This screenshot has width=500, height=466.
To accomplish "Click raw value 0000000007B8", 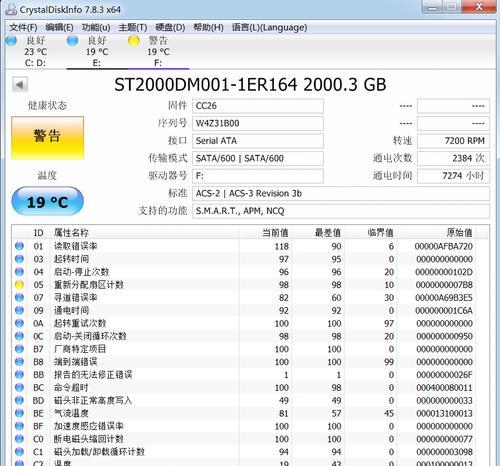I will click(x=444, y=285).
